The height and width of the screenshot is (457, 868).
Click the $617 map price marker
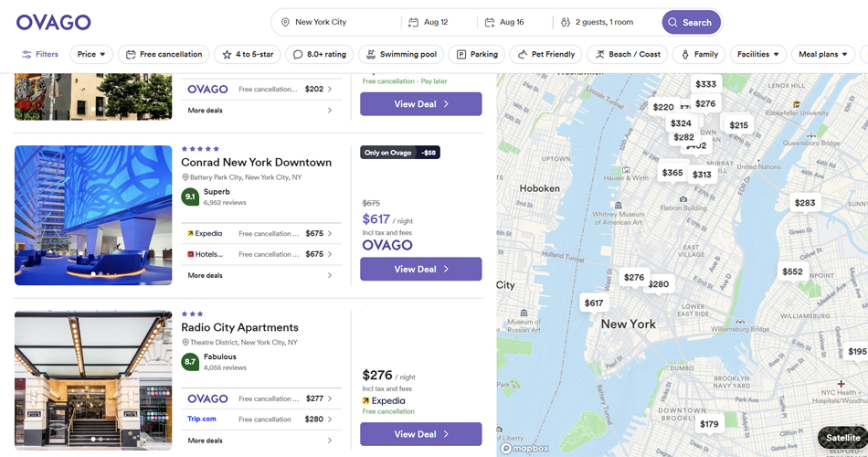594,303
